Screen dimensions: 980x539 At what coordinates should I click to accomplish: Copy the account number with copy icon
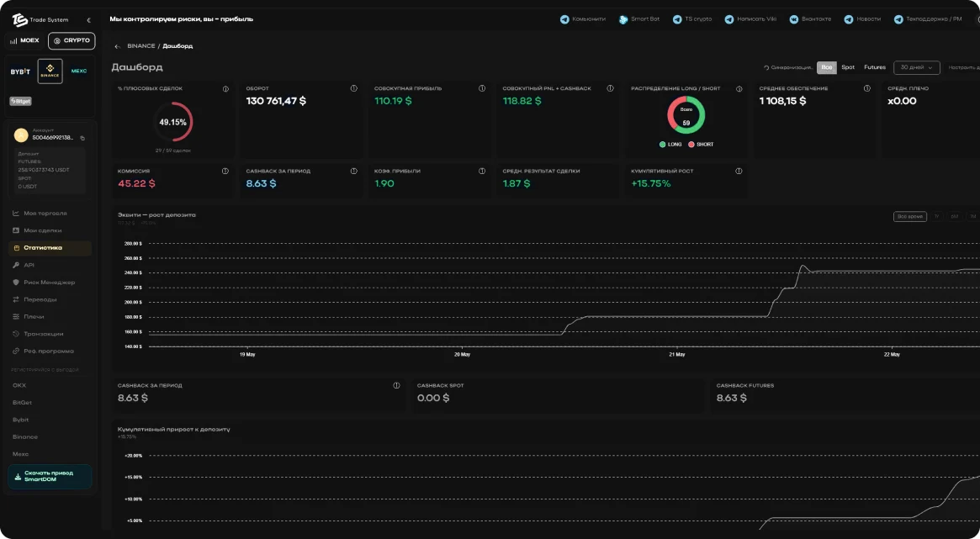[x=82, y=138]
